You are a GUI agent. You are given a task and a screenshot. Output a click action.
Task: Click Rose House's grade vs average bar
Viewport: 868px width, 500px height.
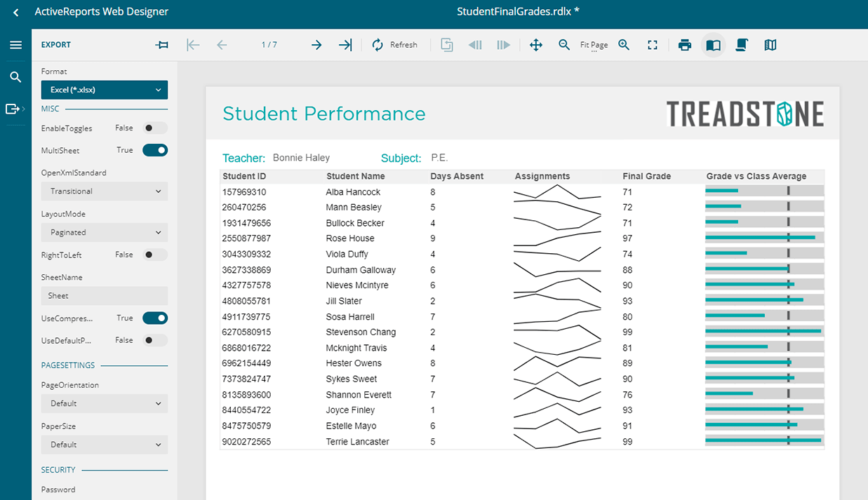tap(764, 238)
